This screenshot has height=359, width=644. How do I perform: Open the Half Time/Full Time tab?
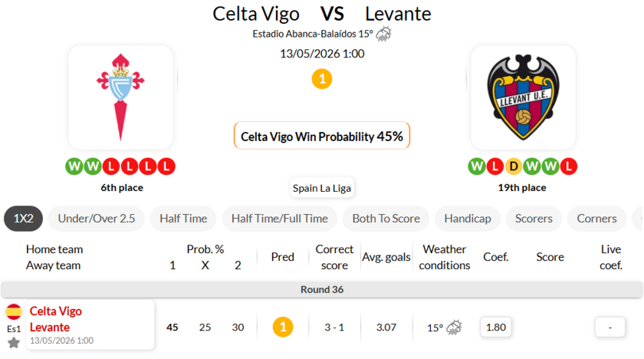click(x=280, y=219)
